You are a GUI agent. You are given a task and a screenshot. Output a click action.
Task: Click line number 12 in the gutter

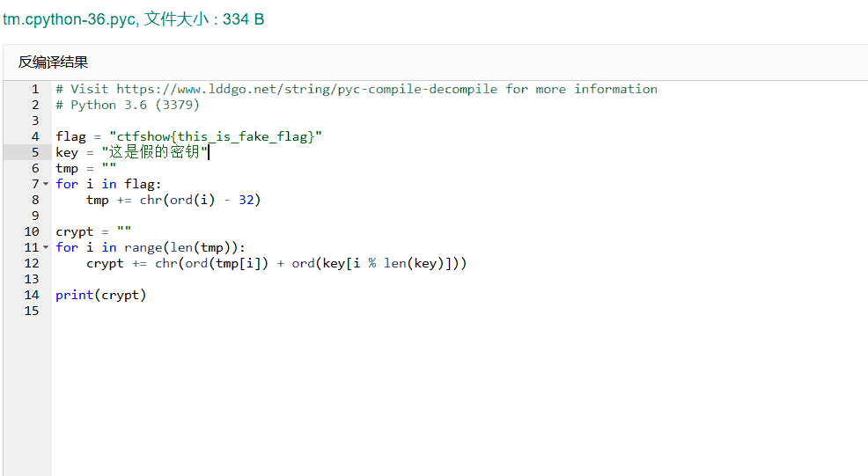pos(32,263)
